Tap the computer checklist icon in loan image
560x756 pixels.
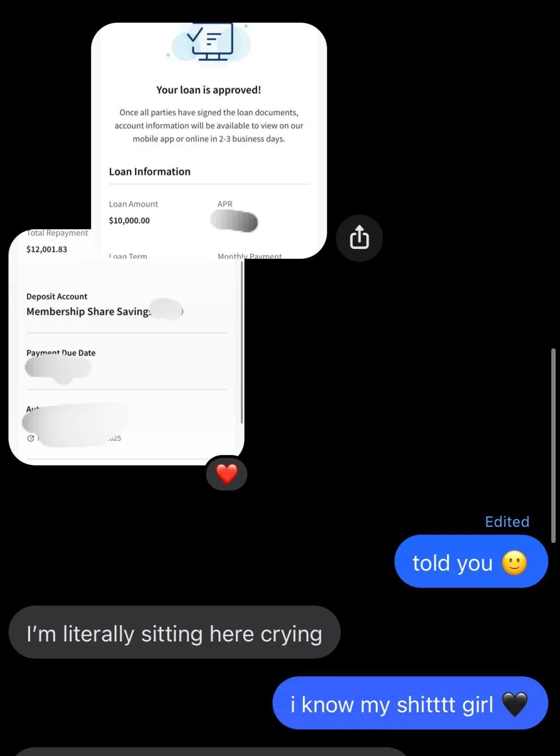211,42
